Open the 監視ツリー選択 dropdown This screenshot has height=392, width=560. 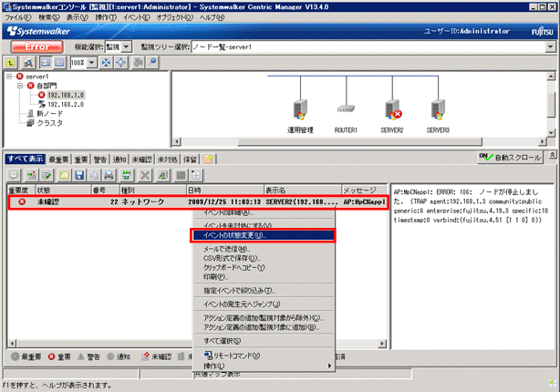pyautogui.click(x=550, y=46)
